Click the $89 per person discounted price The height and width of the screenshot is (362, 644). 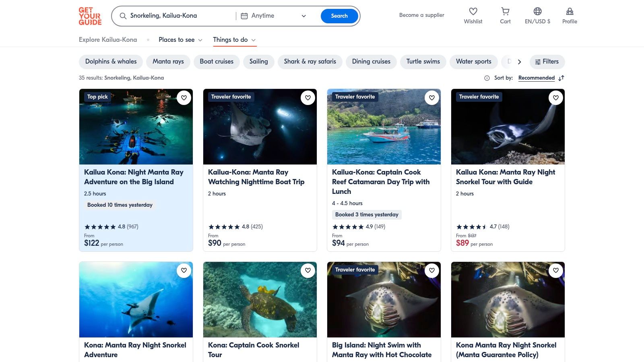474,243
